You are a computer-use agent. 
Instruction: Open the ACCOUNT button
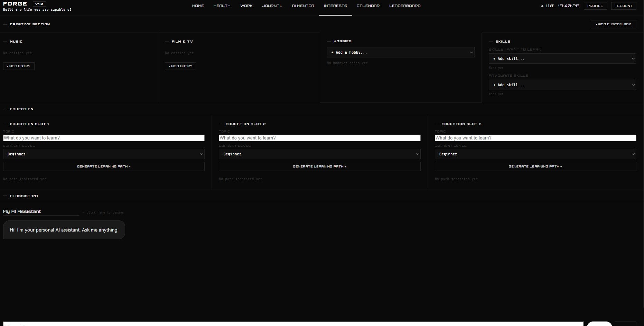(623, 6)
